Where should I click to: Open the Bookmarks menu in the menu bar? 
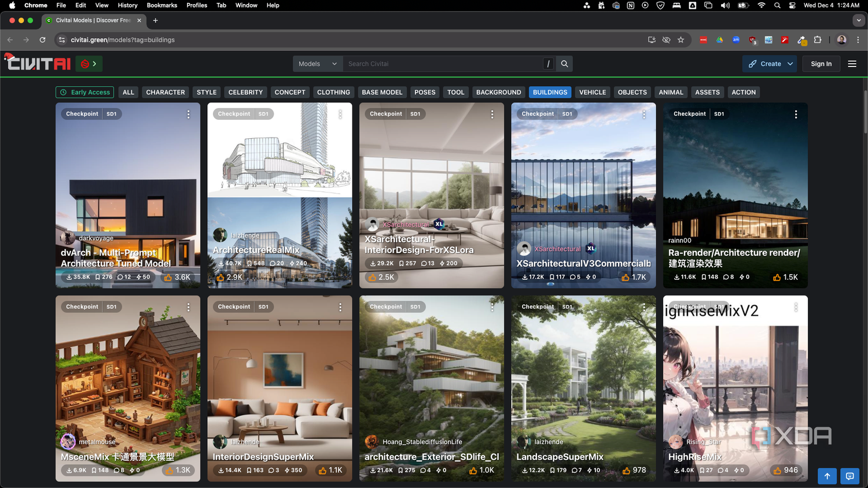click(x=162, y=5)
